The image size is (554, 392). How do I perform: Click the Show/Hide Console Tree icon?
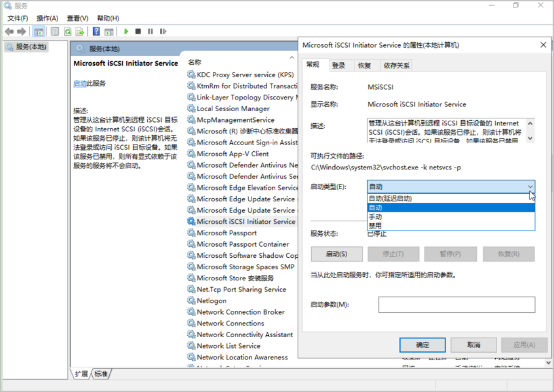coord(39,31)
